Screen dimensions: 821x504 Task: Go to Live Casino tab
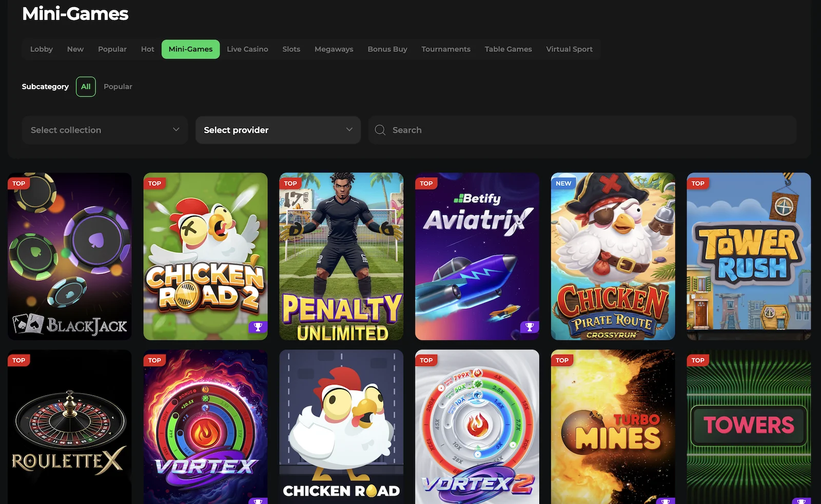(247, 49)
